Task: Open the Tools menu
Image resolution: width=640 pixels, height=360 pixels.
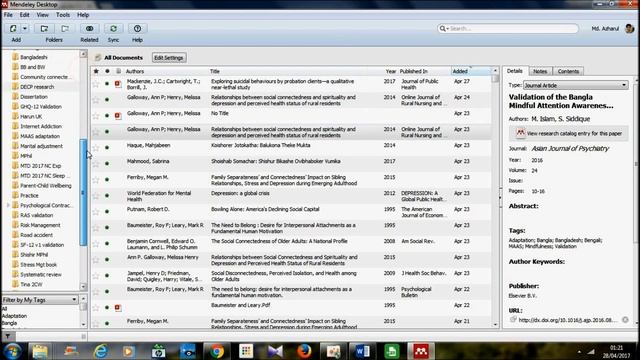Action: (62, 15)
